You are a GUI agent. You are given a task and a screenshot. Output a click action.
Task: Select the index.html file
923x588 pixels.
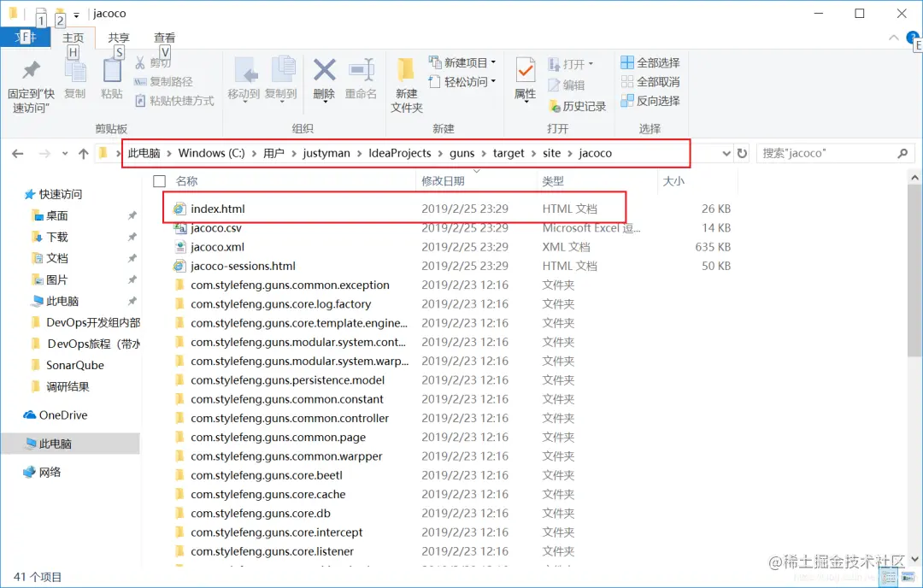click(x=218, y=209)
